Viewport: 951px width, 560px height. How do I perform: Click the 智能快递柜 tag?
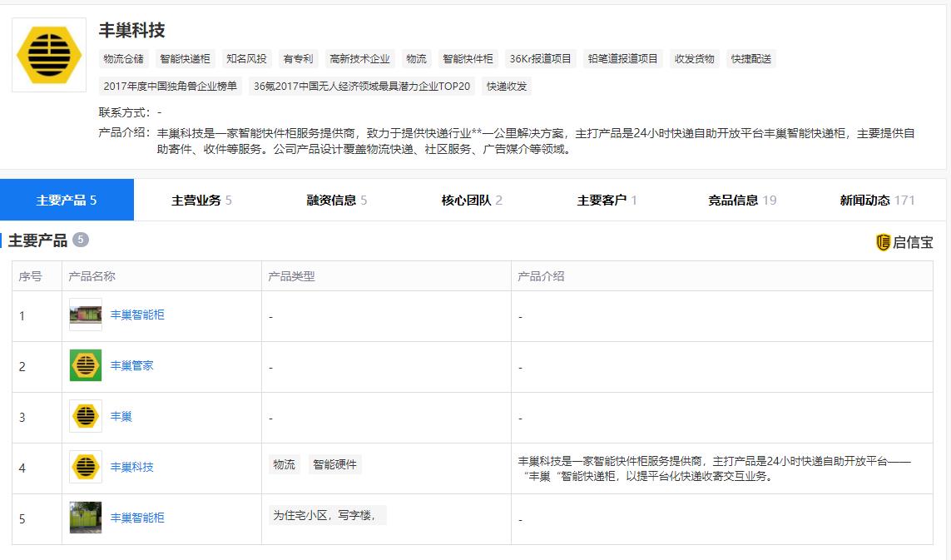coord(185,59)
